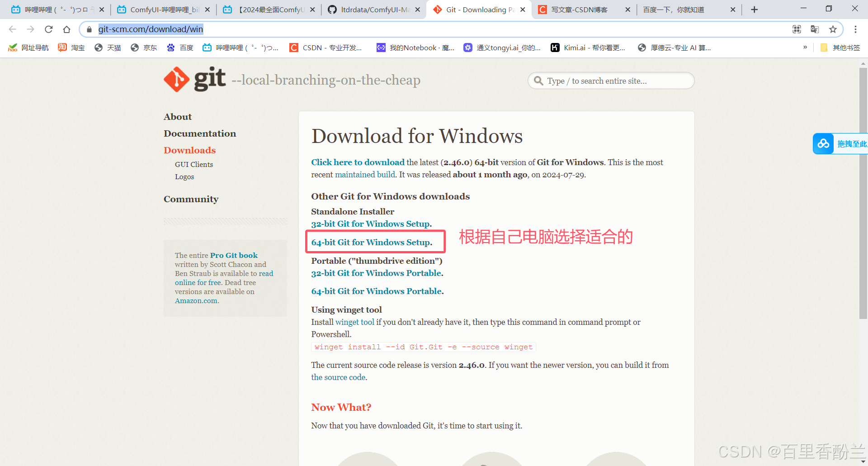
Task: Open the 通义tongyi.ai bookmark
Action: pos(502,48)
